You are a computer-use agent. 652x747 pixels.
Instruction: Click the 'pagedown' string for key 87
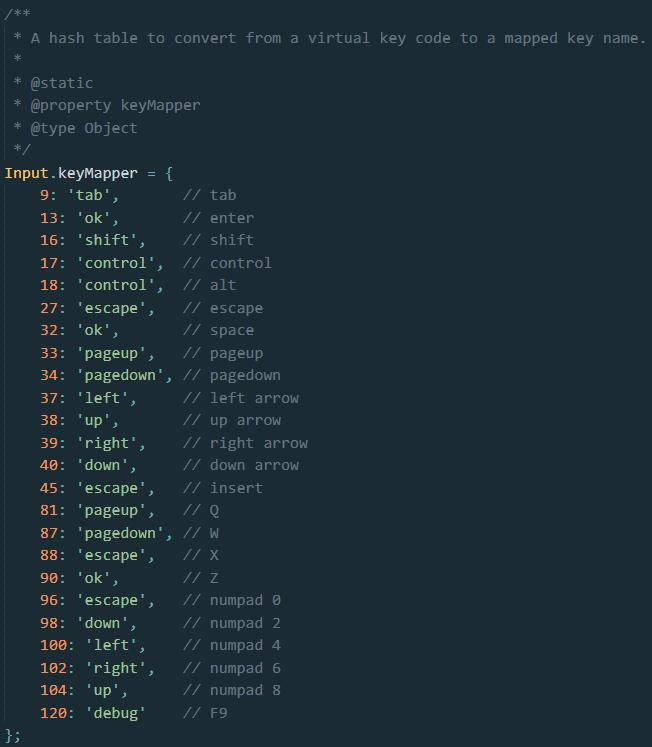[120, 533]
